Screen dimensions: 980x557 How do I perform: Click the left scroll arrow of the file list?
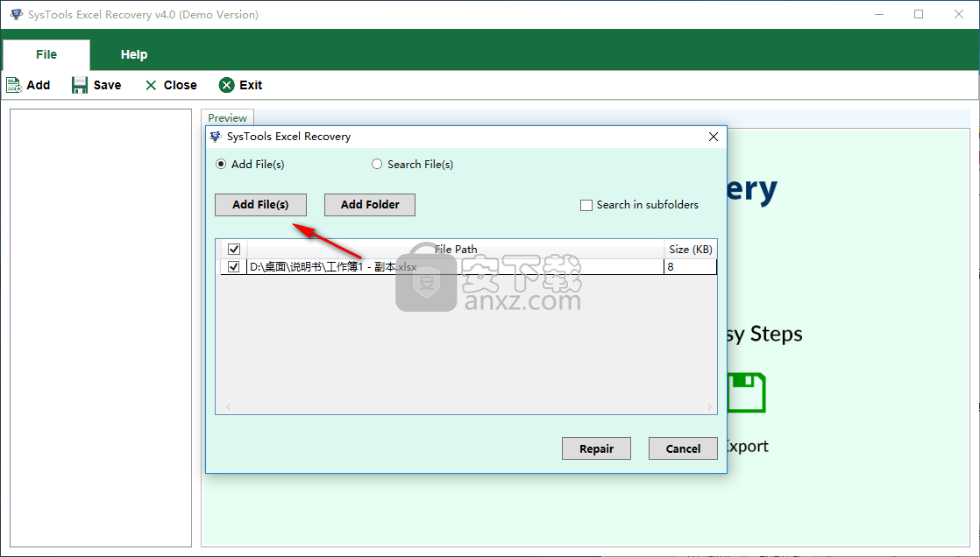point(229,407)
